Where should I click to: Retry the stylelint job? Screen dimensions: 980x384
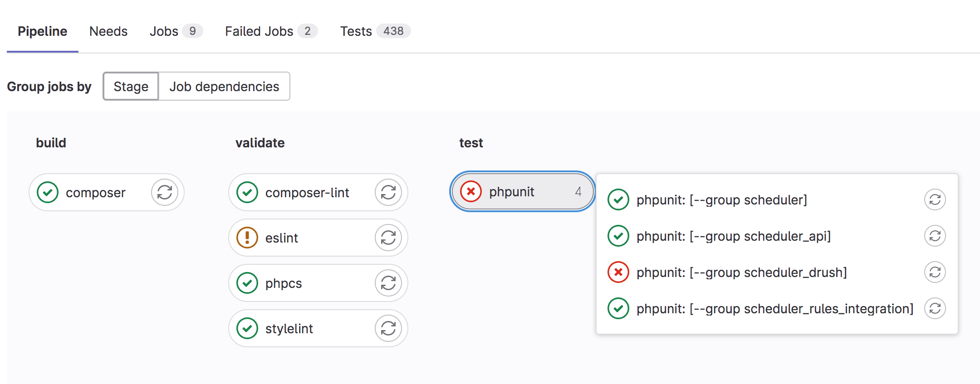point(388,328)
